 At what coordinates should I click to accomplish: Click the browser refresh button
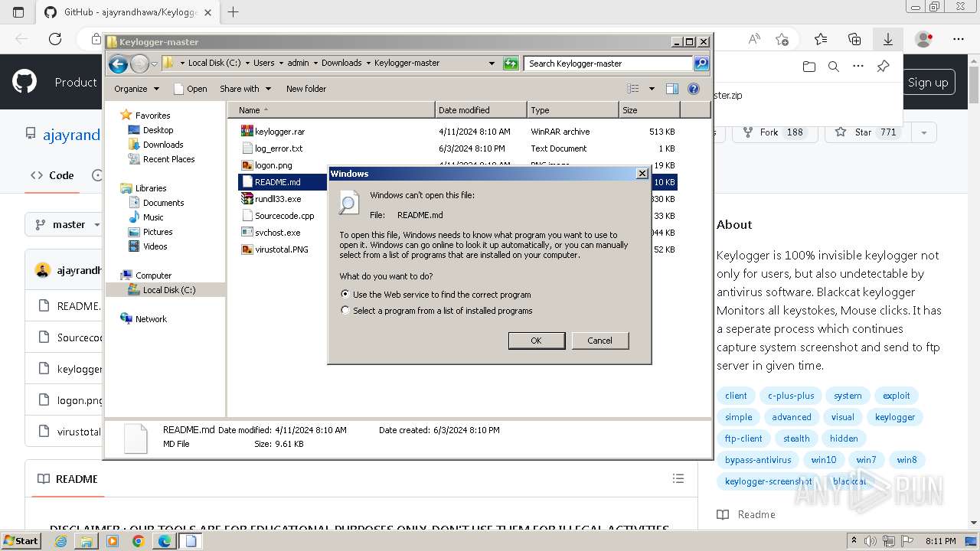(x=55, y=39)
